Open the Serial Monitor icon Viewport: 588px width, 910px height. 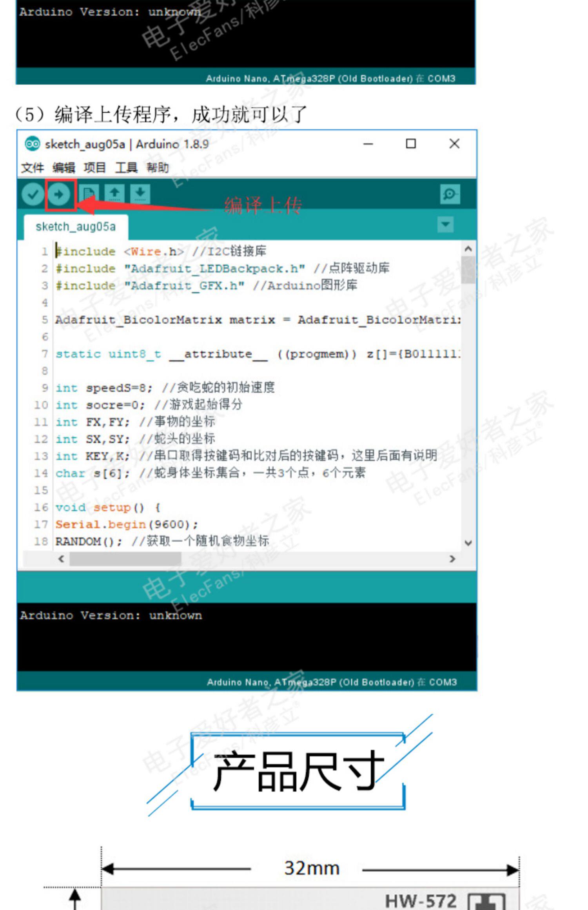click(450, 194)
